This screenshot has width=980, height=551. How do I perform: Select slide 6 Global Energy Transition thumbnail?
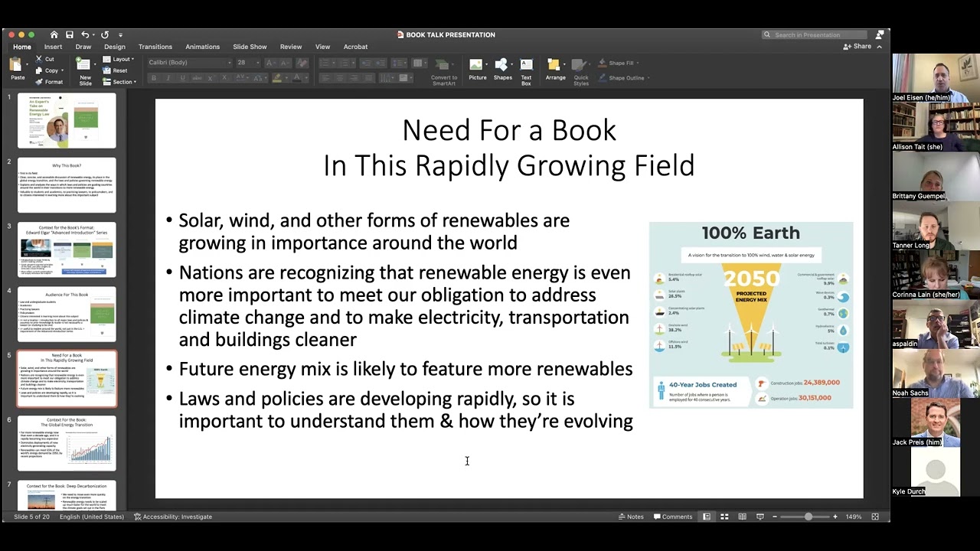pos(67,442)
